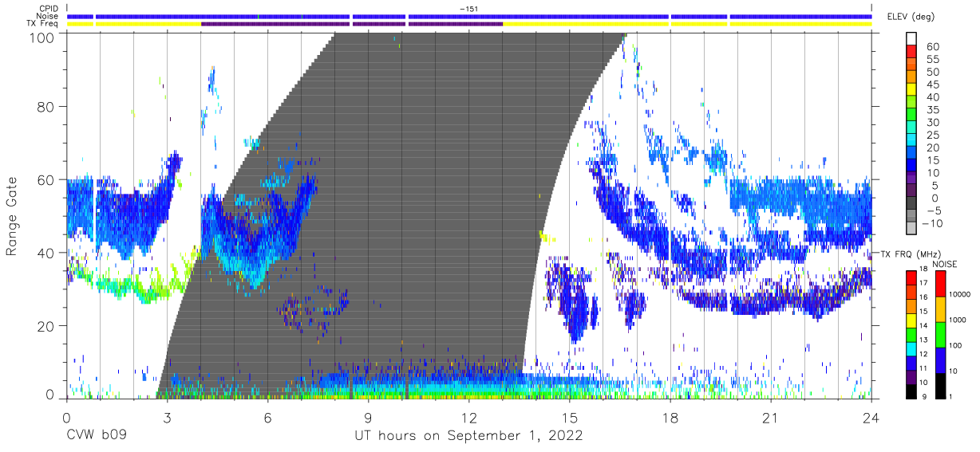This screenshot has width=980, height=452.
Task: Select the cyan 20–25 degree elevation swatch
Action: point(911,140)
